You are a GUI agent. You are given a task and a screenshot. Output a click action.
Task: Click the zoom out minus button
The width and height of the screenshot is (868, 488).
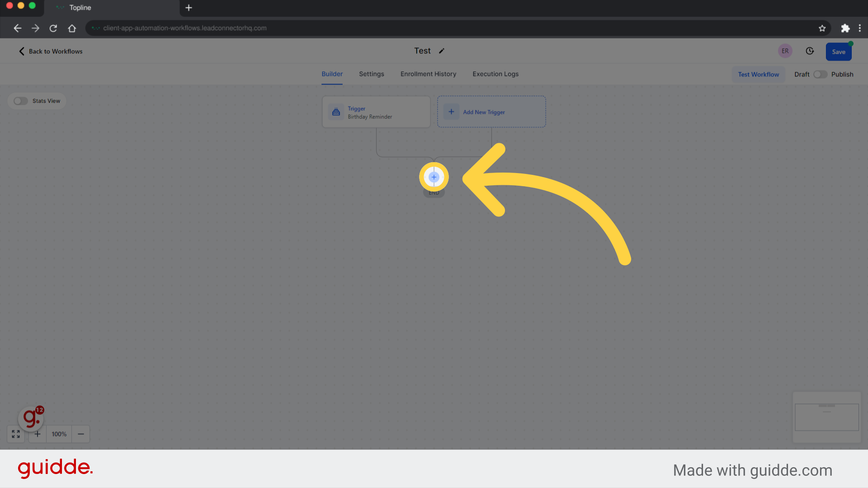pos(80,434)
